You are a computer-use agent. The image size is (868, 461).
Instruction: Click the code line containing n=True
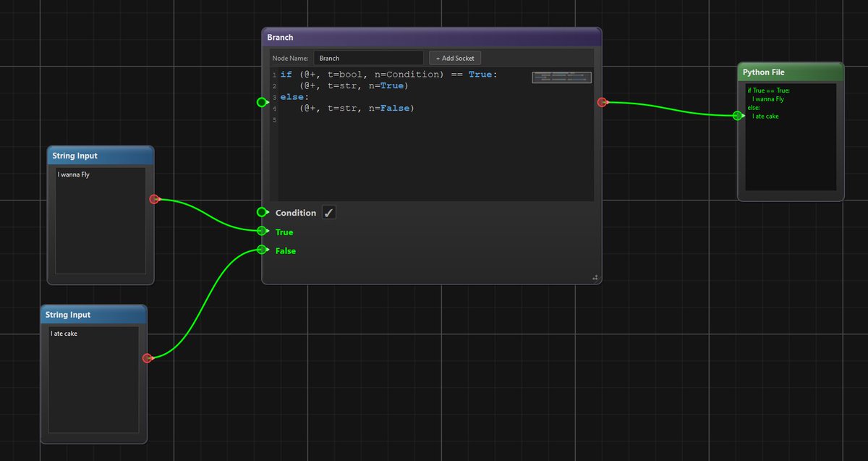(x=354, y=85)
